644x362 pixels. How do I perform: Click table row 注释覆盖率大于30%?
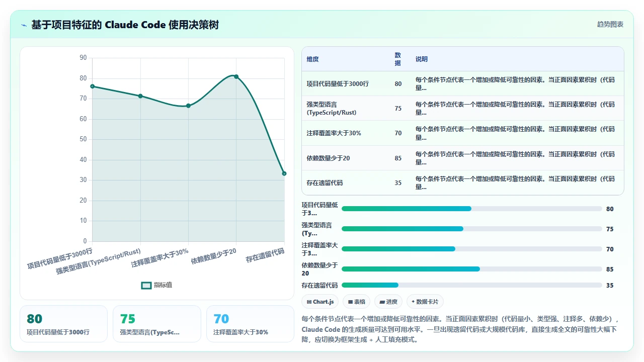tap(462, 133)
